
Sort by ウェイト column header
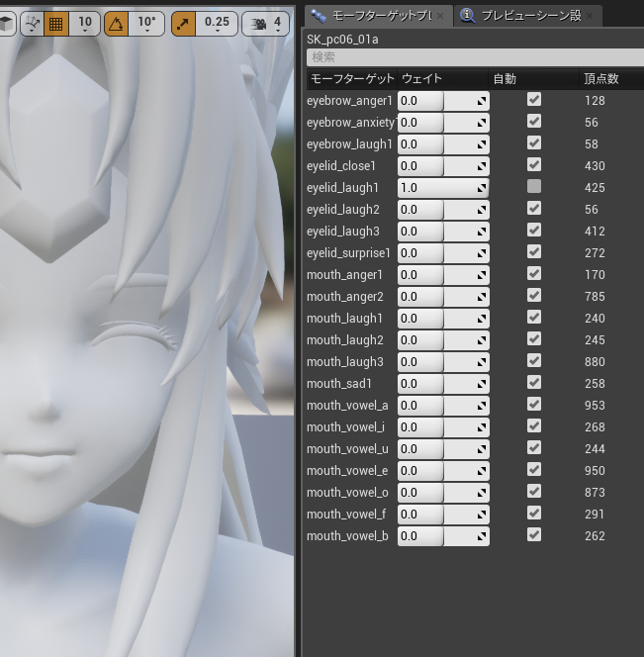click(x=443, y=79)
